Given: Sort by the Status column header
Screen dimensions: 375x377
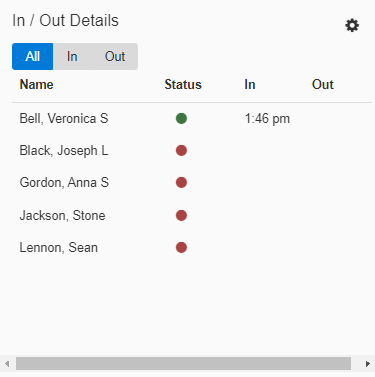Looking at the screenshot, I should (x=183, y=84).
